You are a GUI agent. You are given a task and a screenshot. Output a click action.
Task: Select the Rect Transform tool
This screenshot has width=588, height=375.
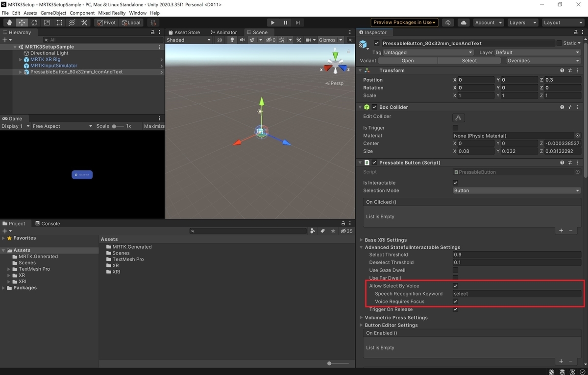(59, 23)
